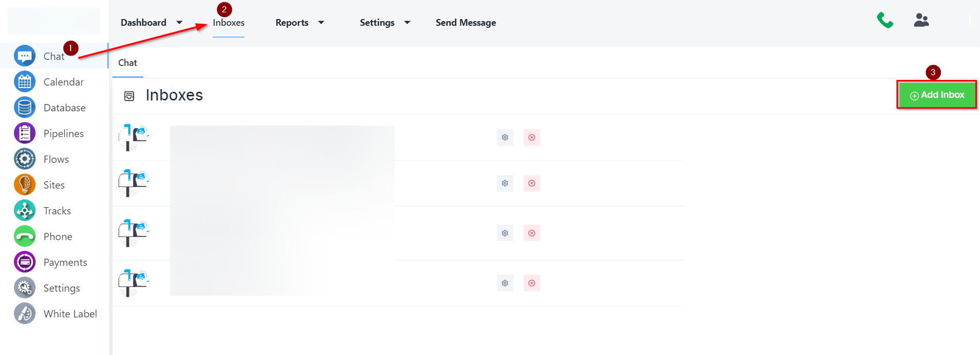Delete the second inbox row
Screen dimensions: 980x355
point(531,183)
